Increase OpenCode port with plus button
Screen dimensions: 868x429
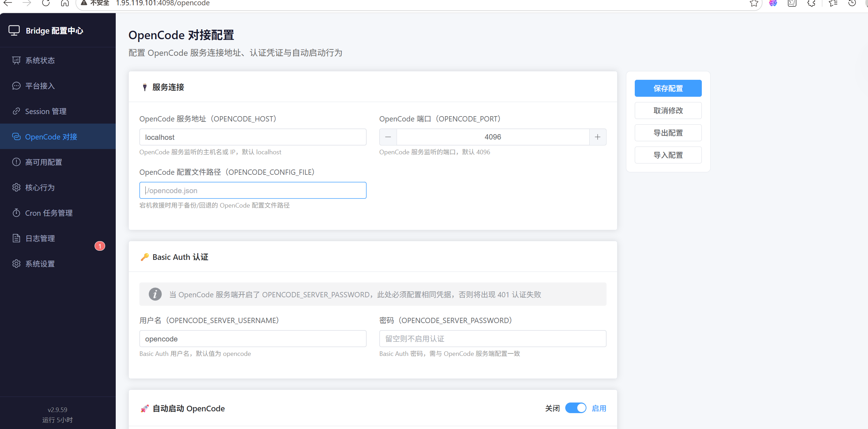tap(598, 137)
